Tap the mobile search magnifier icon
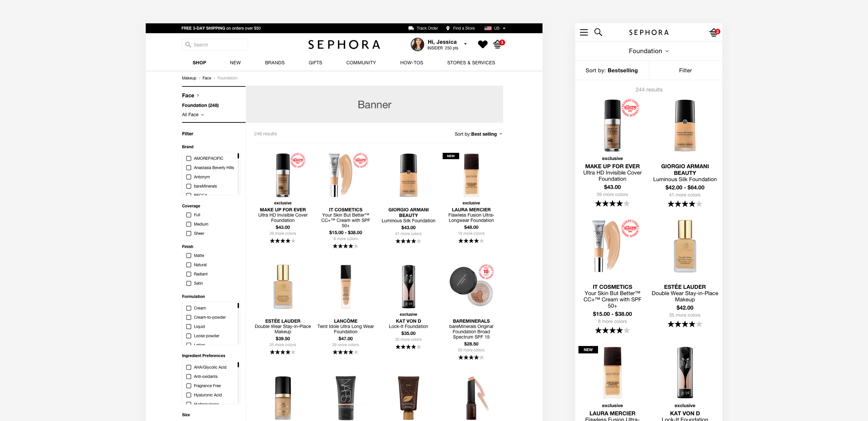The height and width of the screenshot is (421, 868). pyautogui.click(x=598, y=32)
